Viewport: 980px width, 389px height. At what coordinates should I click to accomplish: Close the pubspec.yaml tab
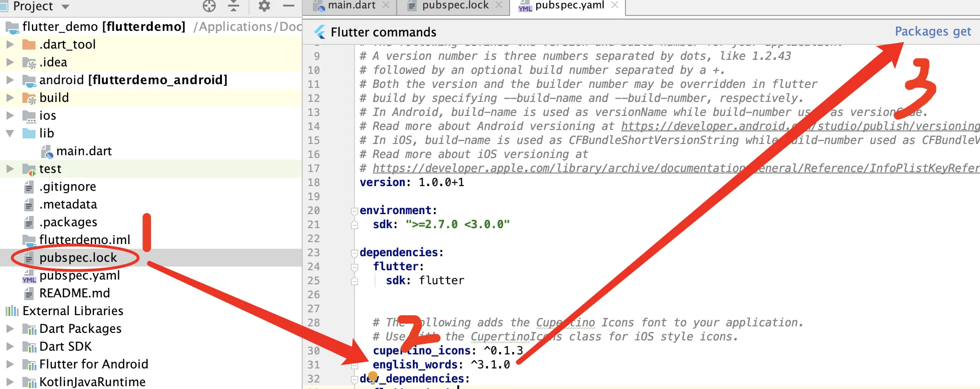pyautogui.click(x=615, y=5)
